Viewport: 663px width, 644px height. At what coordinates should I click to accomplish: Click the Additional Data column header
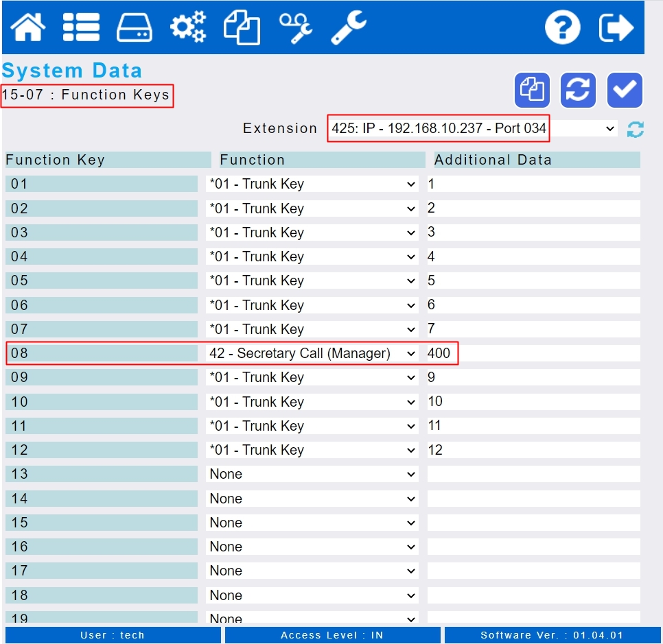pyautogui.click(x=537, y=160)
